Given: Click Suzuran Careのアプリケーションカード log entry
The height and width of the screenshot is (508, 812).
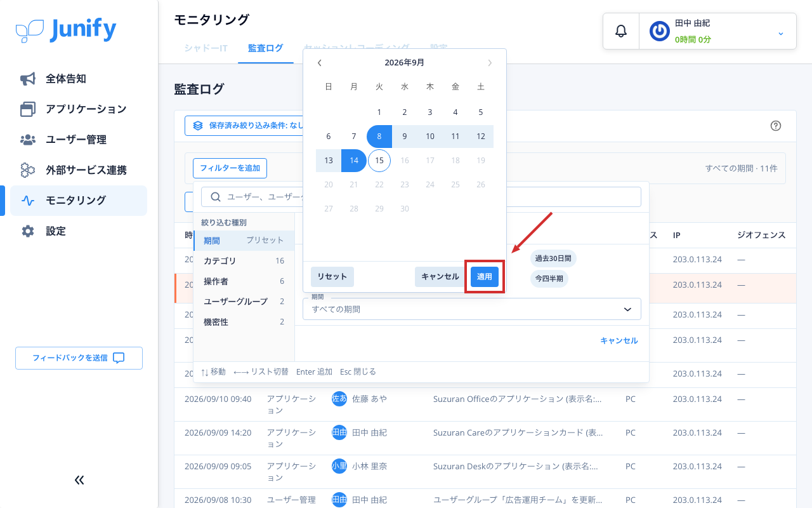Looking at the screenshot, I should pyautogui.click(x=518, y=432).
